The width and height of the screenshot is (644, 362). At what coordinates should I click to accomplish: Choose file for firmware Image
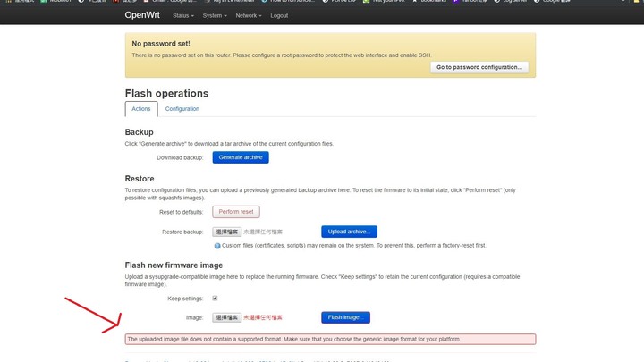(x=226, y=317)
